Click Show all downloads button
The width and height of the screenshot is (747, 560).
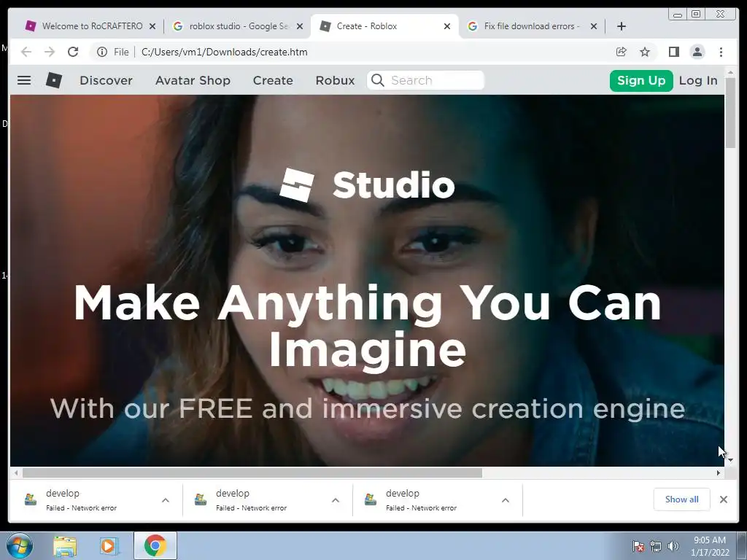coord(682,499)
